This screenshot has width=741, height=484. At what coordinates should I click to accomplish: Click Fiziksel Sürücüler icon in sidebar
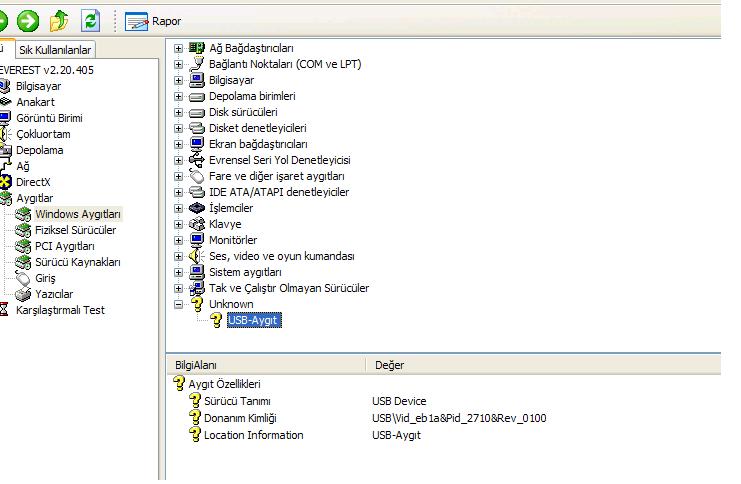pos(23,231)
